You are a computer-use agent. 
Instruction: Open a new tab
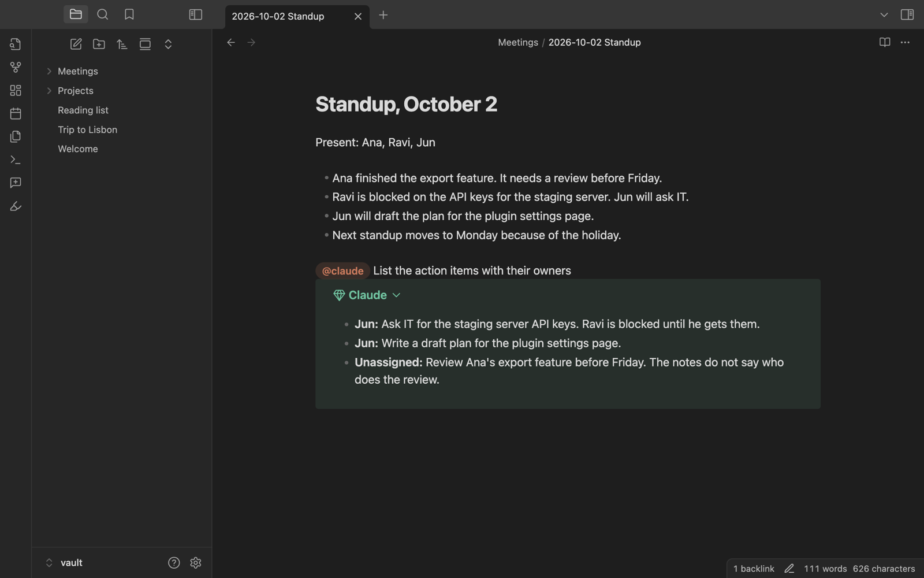[383, 15]
